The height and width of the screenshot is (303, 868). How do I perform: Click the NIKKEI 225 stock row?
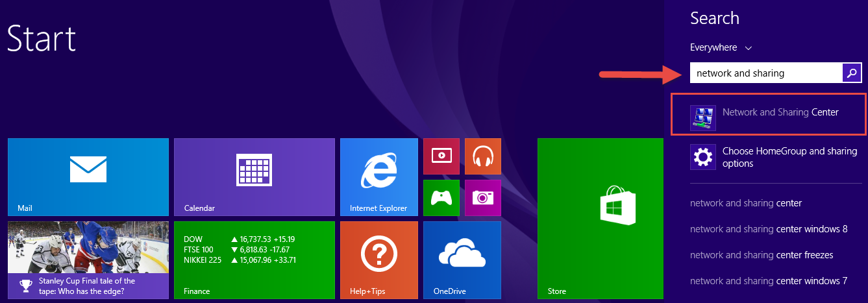[x=240, y=260]
